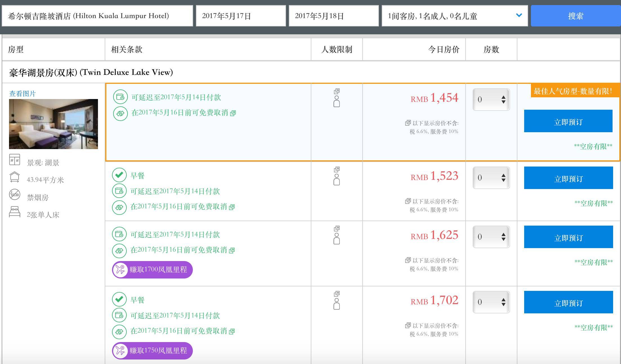Open the 查看图片 view photos link
The image size is (621, 364).
point(23,94)
